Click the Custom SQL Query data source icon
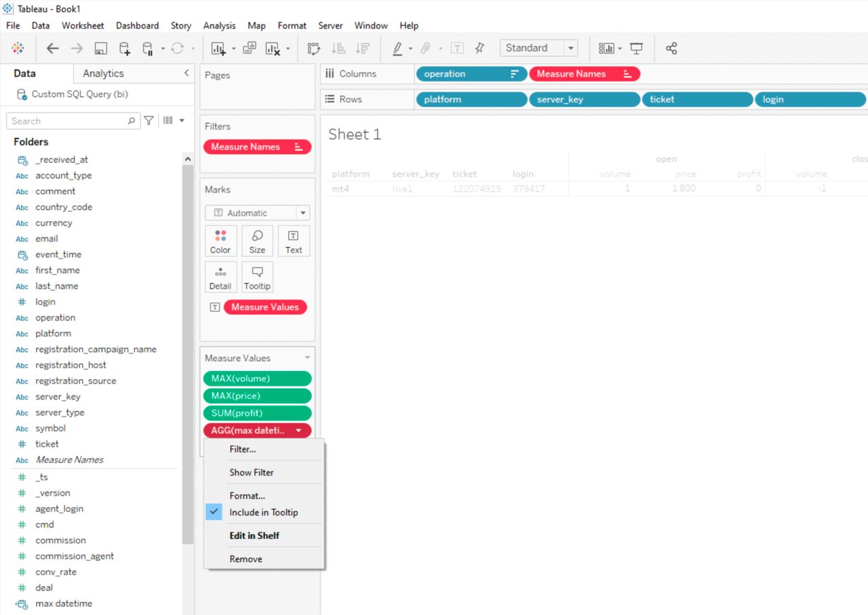The width and height of the screenshot is (868, 615). [22, 94]
